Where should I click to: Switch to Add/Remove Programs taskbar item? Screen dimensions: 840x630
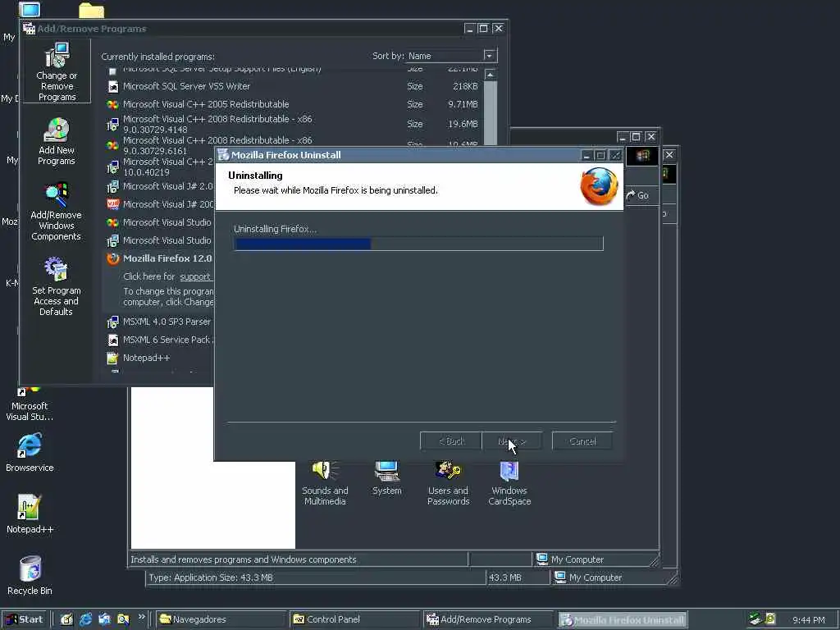point(488,619)
